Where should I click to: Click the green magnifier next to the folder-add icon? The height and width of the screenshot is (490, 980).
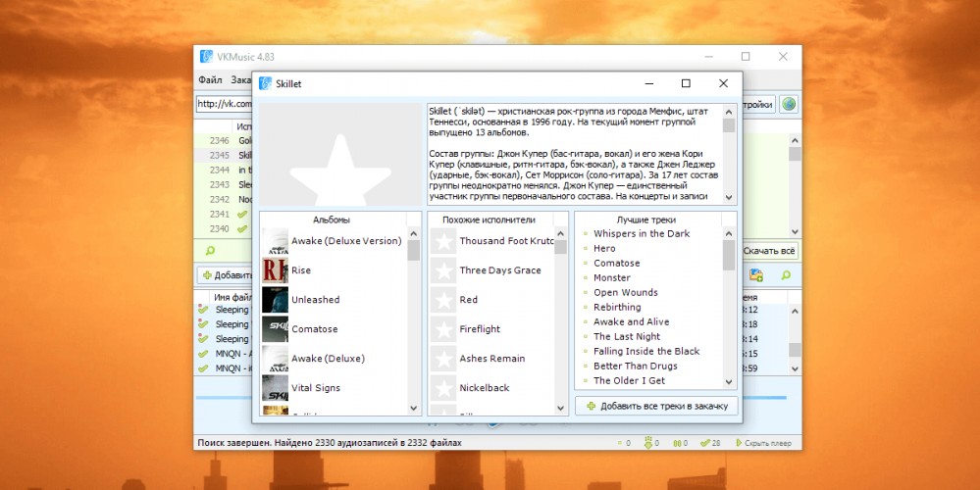pyautogui.click(x=785, y=274)
